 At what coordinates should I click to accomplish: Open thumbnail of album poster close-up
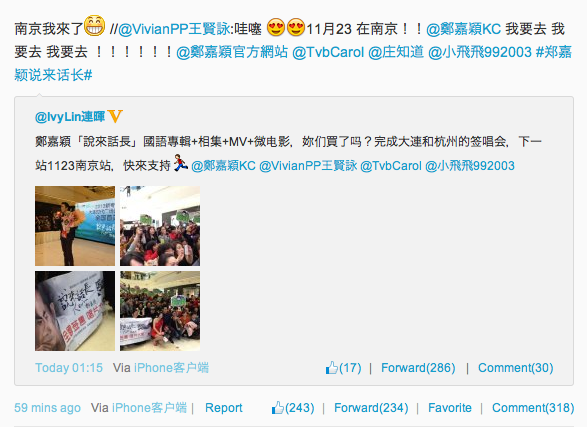[75, 311]
